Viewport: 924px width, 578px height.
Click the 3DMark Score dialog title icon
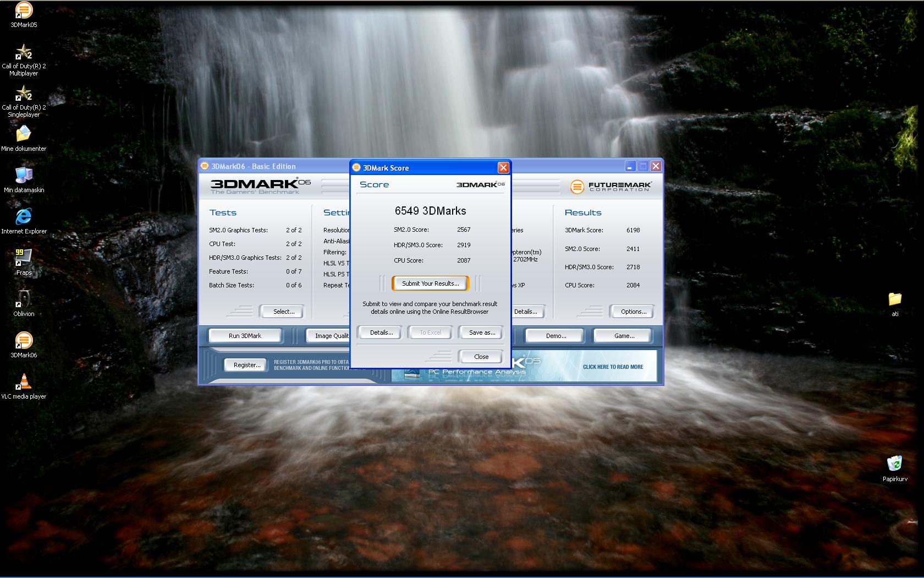click(x=356, y=167)
